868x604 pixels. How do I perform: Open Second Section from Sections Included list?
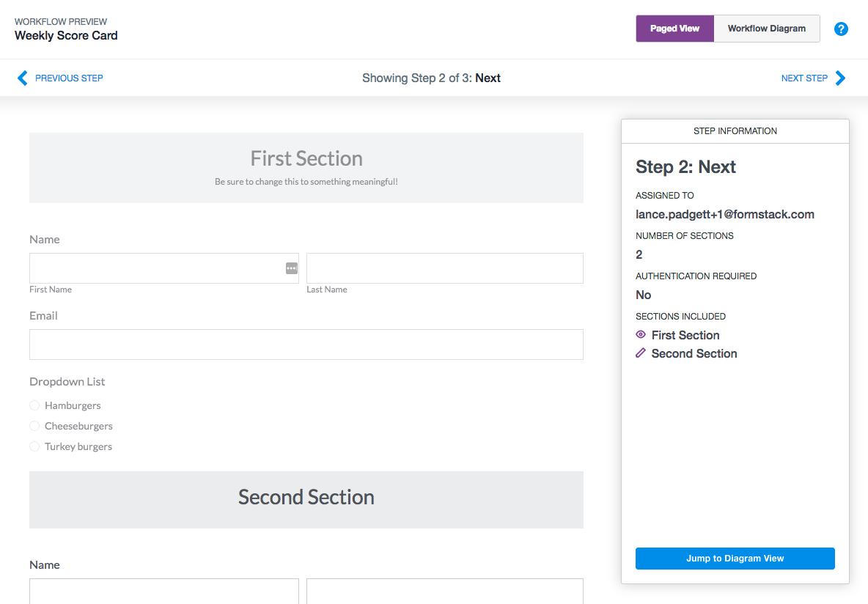[694, 353]
